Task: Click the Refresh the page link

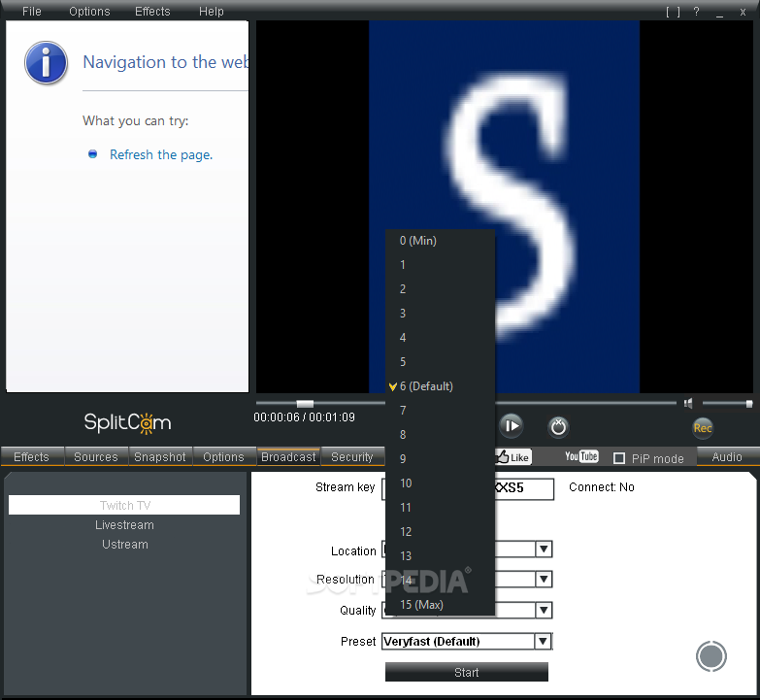Action: 161,154
